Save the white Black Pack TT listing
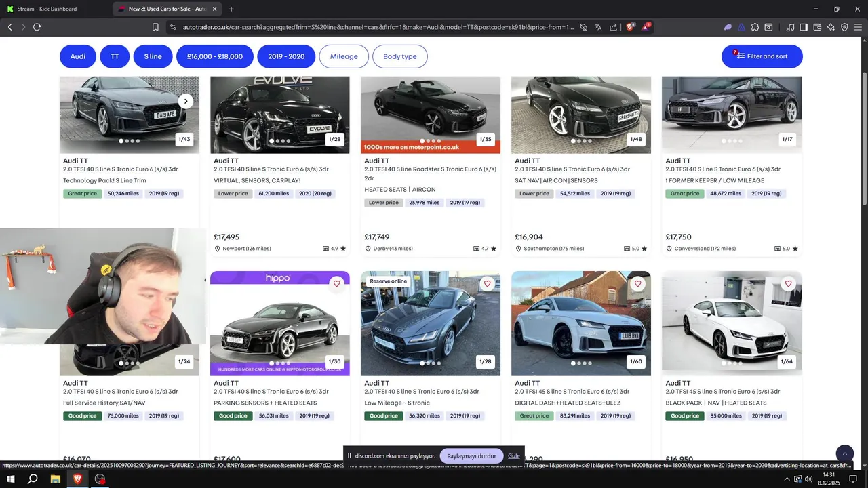Viewport: 868px width, 488px height. click(788, 283)
